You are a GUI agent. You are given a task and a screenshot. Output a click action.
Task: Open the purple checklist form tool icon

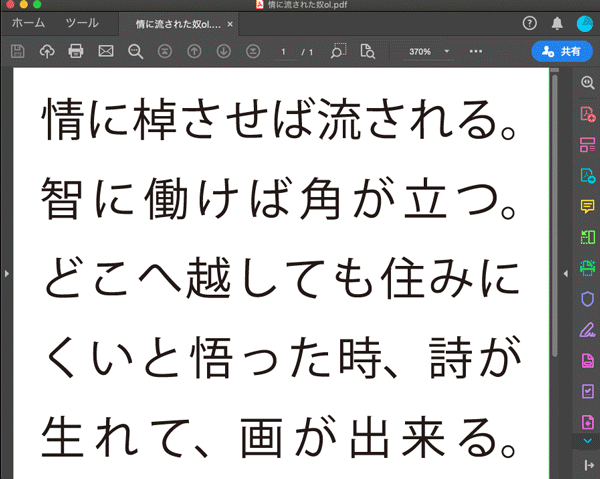pos(587,391)
